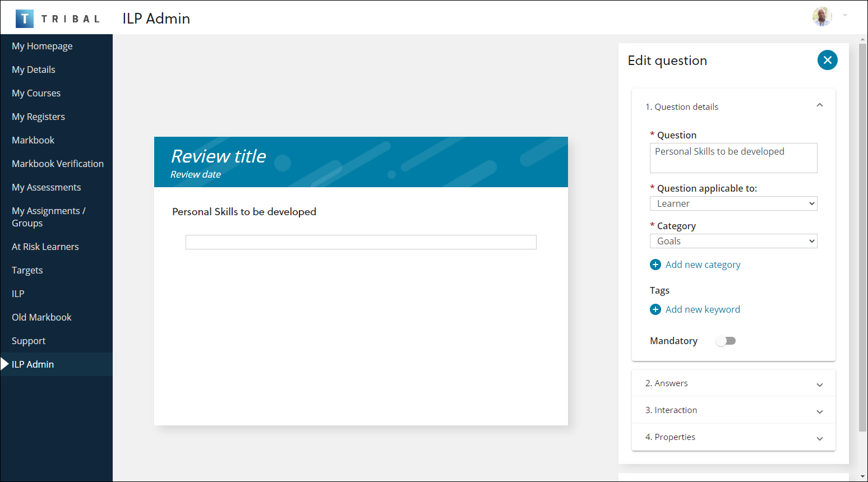
Task: Click the Tribal logo icon
Action: (25, 18)
